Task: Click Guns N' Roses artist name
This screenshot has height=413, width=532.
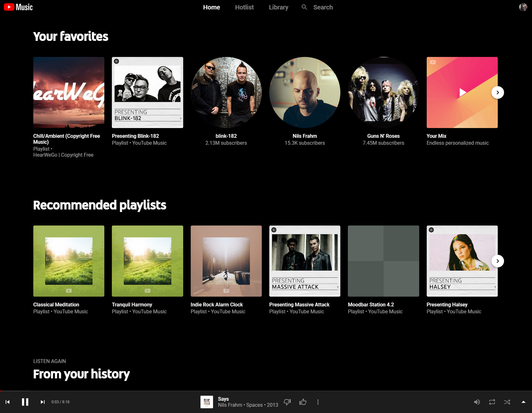Action: click(383, 136)
